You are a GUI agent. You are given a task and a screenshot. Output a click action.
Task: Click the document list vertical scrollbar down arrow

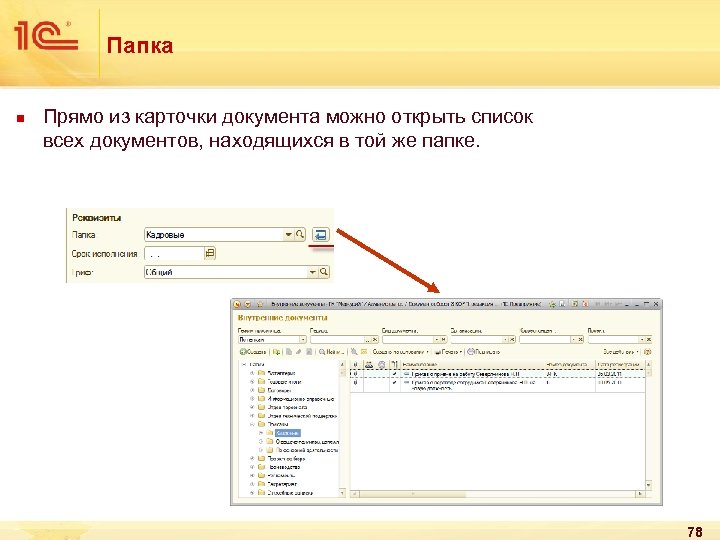coord(648,485)
